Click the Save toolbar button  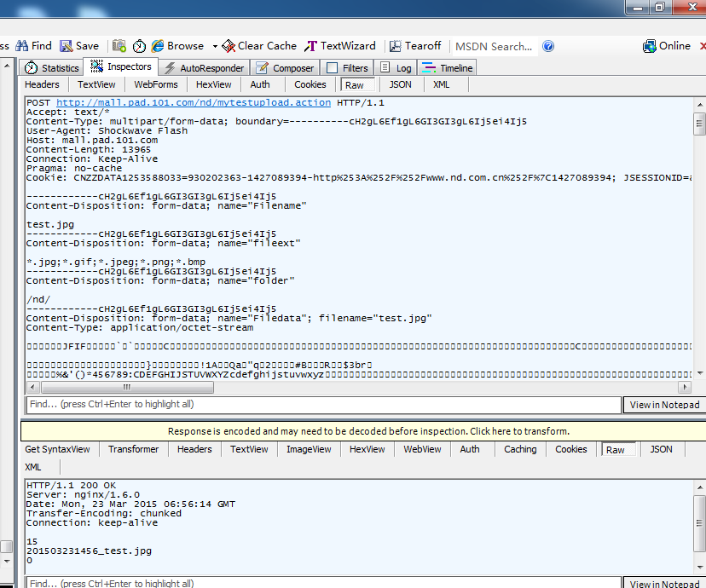pyautogui.click(x=79, y=46)
